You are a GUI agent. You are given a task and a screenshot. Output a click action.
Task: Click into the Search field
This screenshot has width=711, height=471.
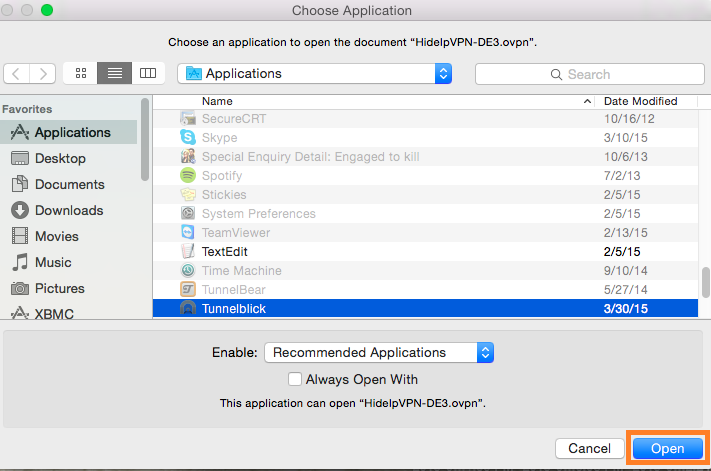(589, 74)
